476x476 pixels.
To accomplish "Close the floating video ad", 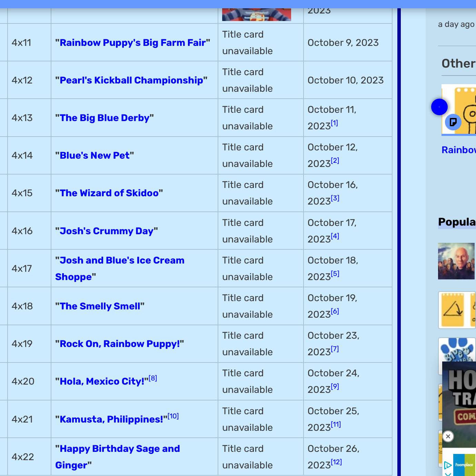I will pyautogui.click(x=448, y=436).
